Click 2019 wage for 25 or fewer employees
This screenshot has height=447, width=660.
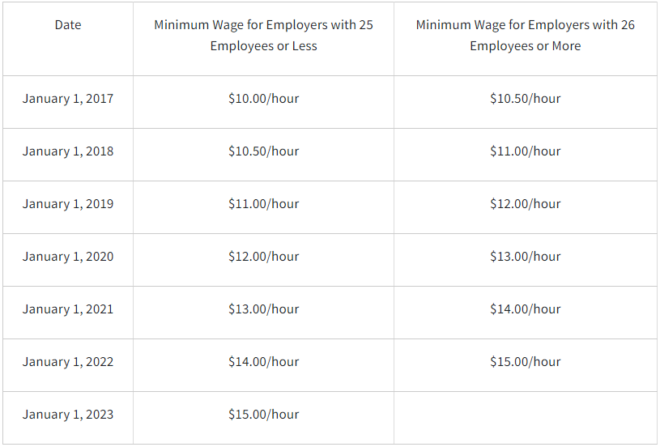(263, 204)
